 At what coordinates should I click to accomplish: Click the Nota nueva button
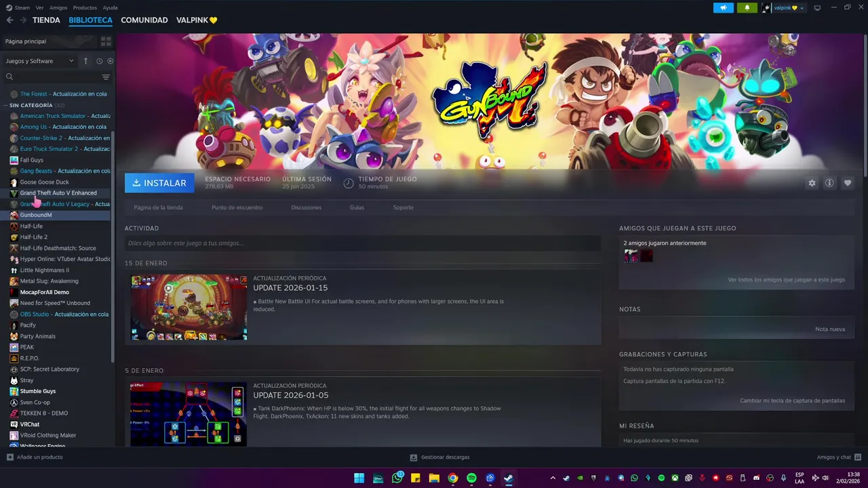830,329
